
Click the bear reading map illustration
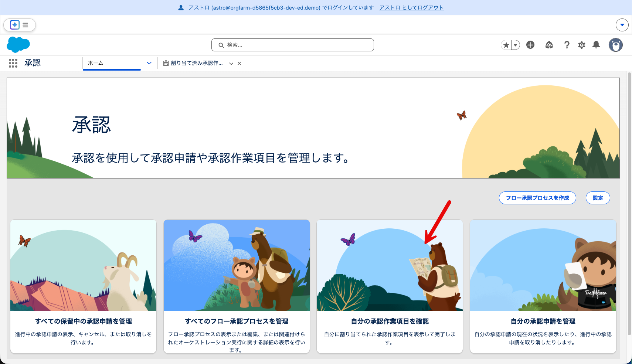click(x=390, y=265)
